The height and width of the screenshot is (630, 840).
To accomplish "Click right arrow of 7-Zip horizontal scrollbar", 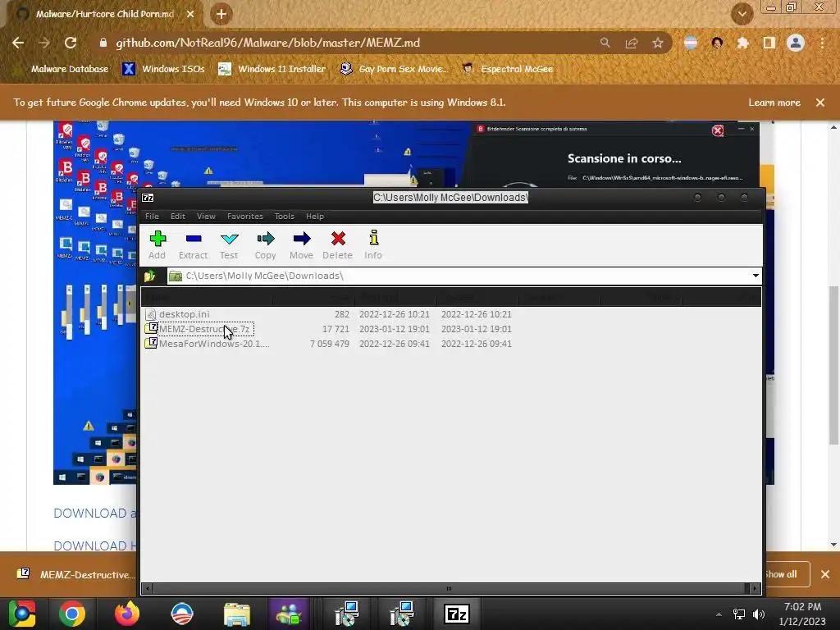I will pyautogui.click(x=755, y=588).
